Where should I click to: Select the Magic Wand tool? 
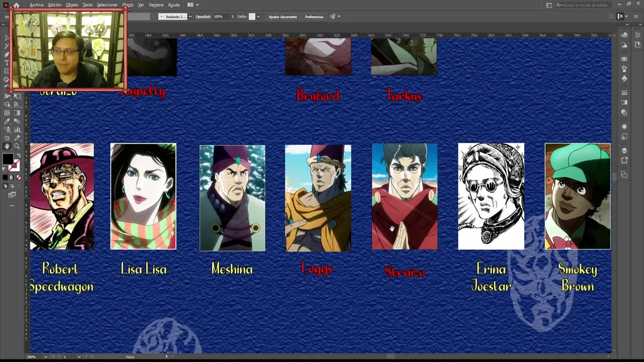[7, 46]
